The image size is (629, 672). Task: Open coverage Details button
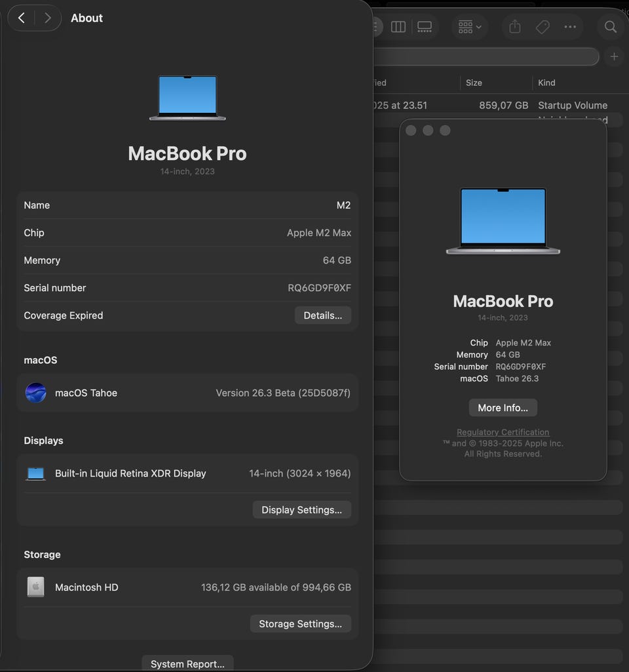(x=323, y=315)
